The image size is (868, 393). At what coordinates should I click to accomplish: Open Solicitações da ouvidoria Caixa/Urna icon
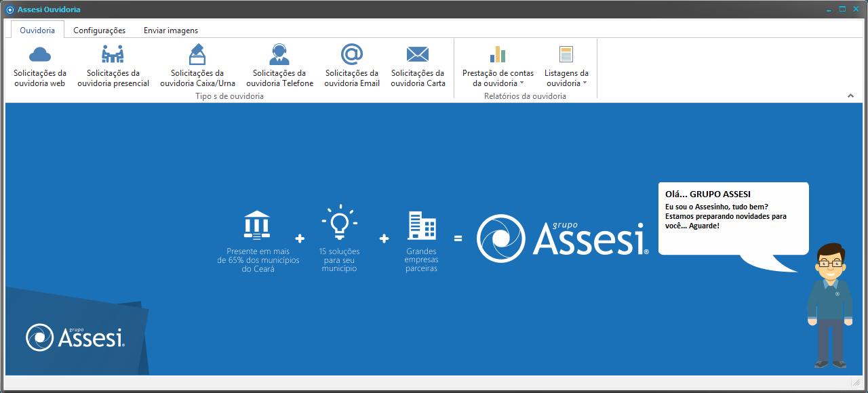[197, 54]
